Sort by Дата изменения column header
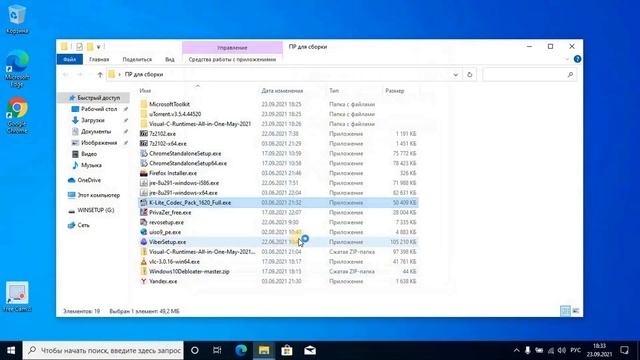This screenshot has width=640, height=360. click(x=282, y=91)
